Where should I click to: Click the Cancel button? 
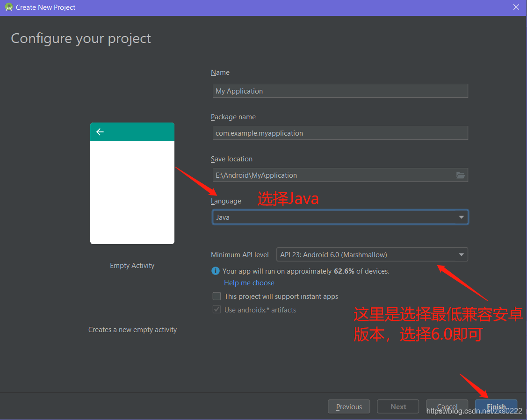pos(447,406)
